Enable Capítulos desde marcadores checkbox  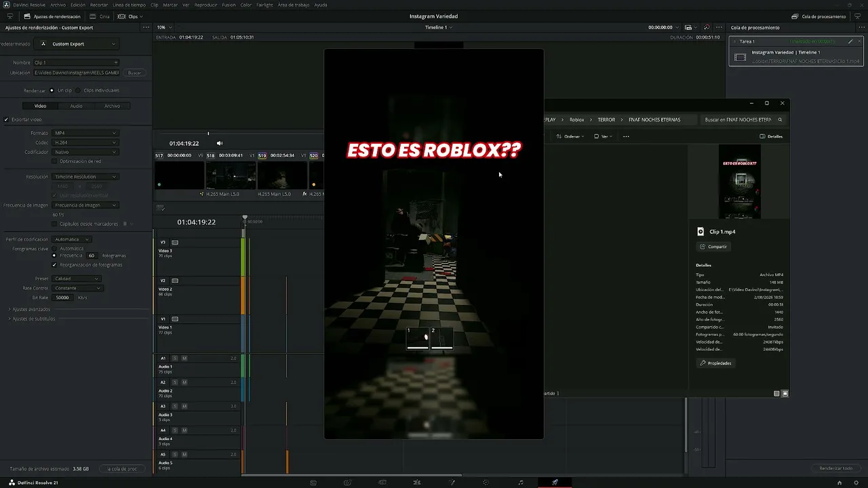click(x=55, y=224)
